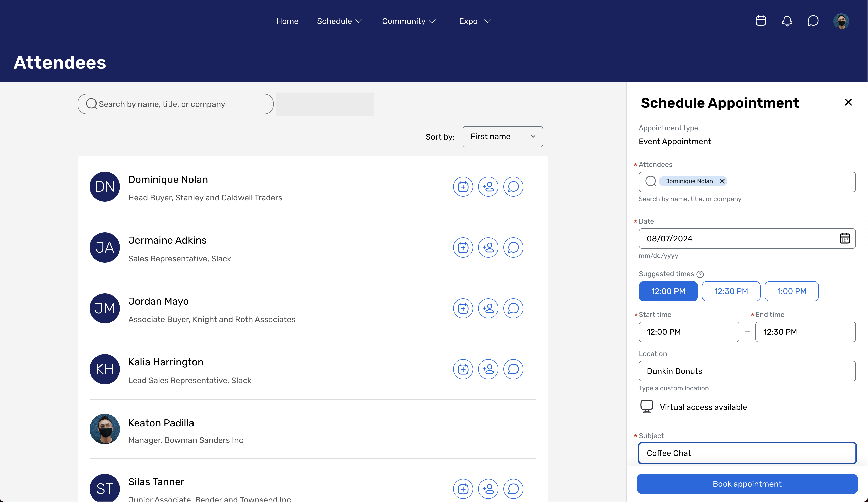
Task: Click 'Virtual access available' label
Action: tap(703, 407)
